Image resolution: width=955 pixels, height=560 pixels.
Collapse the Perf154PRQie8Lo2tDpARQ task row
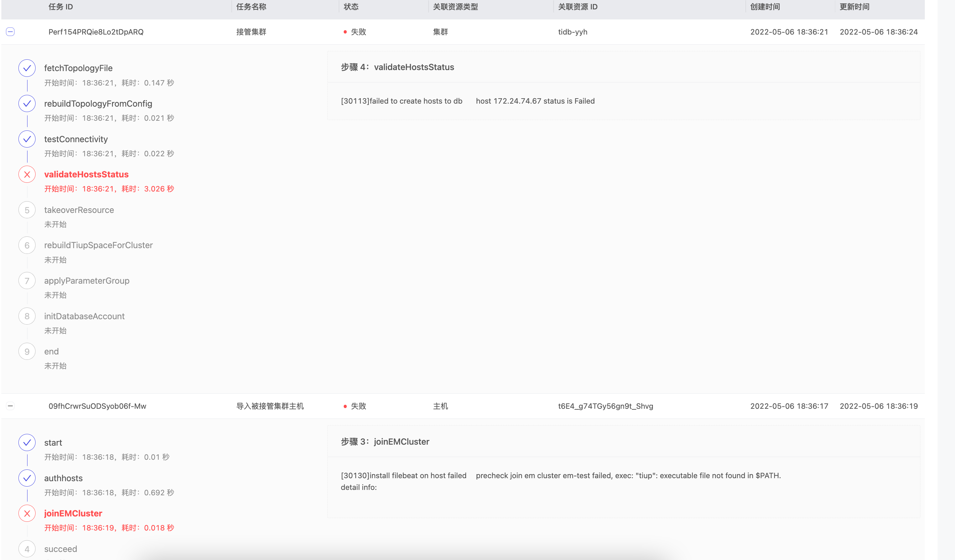[x=10, y=32]
